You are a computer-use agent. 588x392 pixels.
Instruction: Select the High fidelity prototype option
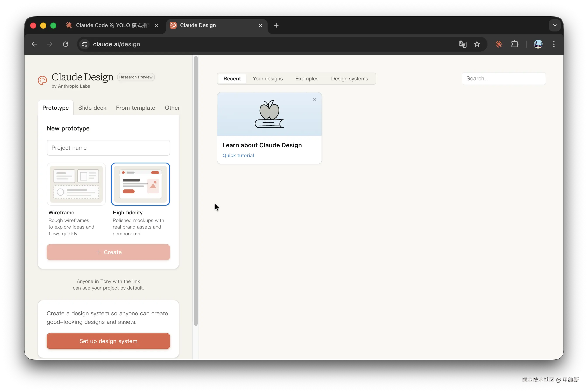tap(140, 184)
